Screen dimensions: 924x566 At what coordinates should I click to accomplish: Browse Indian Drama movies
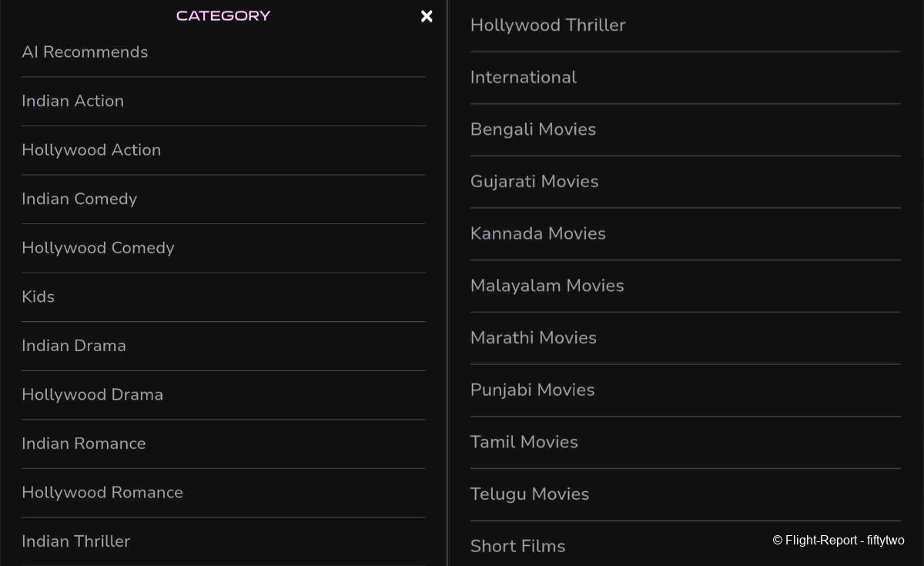point(74,346)
